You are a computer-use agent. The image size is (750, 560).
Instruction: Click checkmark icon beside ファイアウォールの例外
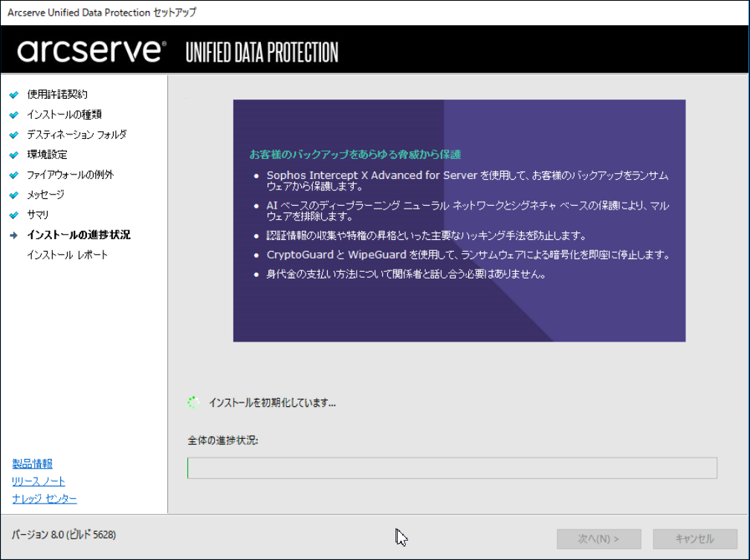14,175
